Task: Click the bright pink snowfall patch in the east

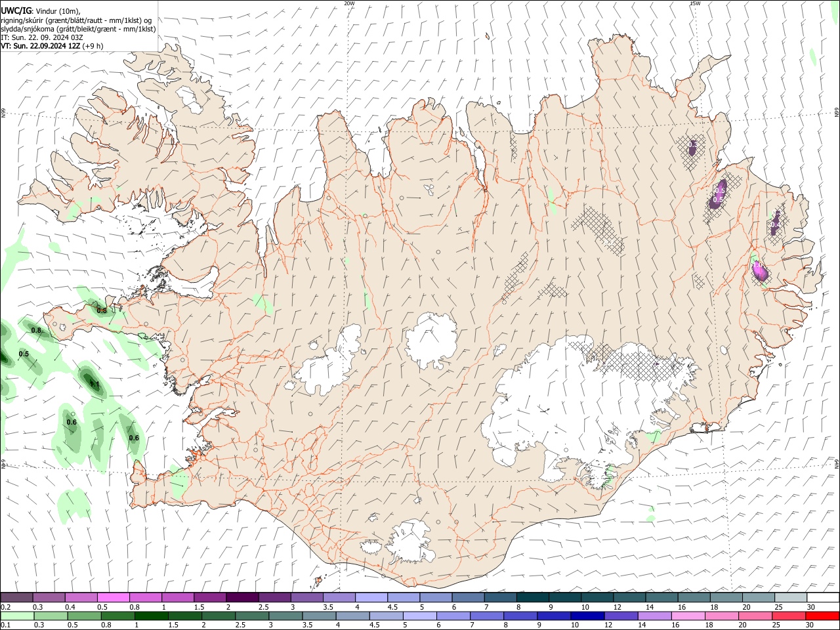Action: (x=761, y=270)
